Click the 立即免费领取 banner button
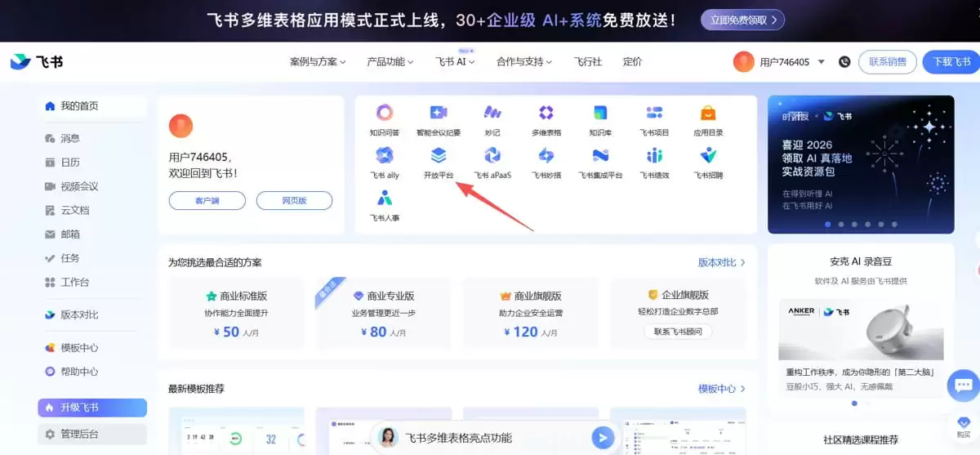 point(743,20)
